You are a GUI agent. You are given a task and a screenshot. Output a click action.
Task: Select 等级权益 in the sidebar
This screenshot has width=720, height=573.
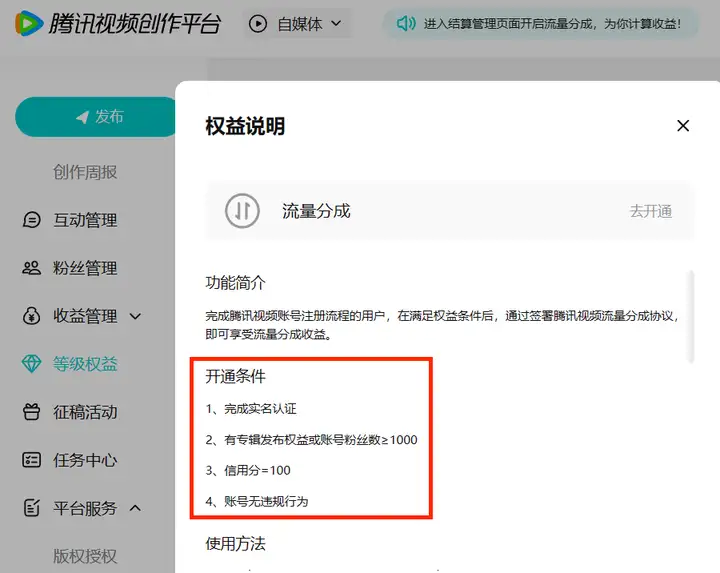pos(85,364)
